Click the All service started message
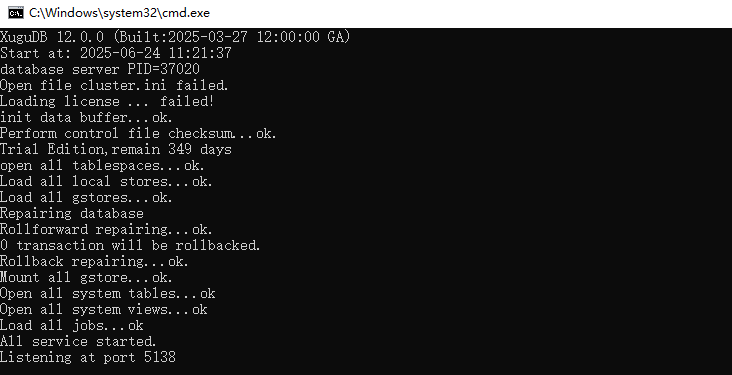The width and height of the screenshot is (732, 375). coord(78,341)
